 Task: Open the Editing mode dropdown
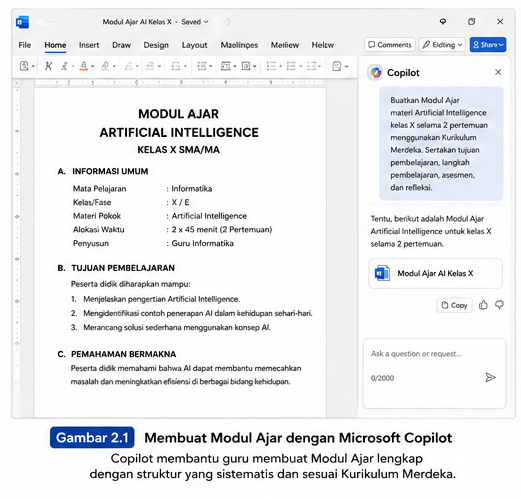(x=442, y=45)
